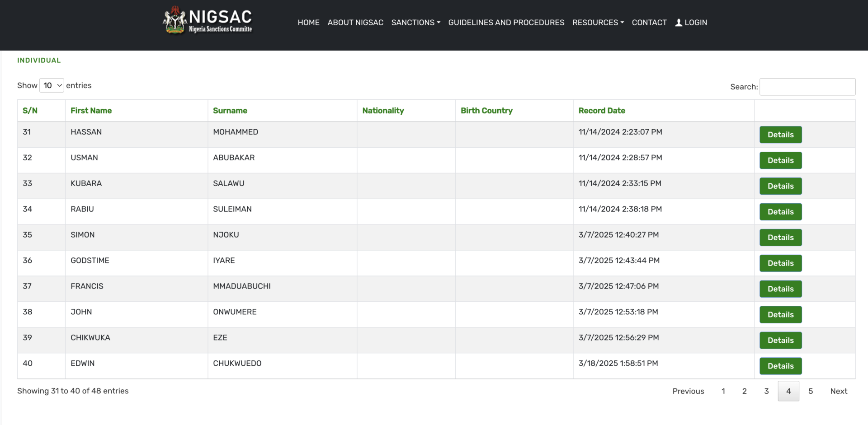Show Details for Edwin Chukwuedo

click(x=780, y=366)
